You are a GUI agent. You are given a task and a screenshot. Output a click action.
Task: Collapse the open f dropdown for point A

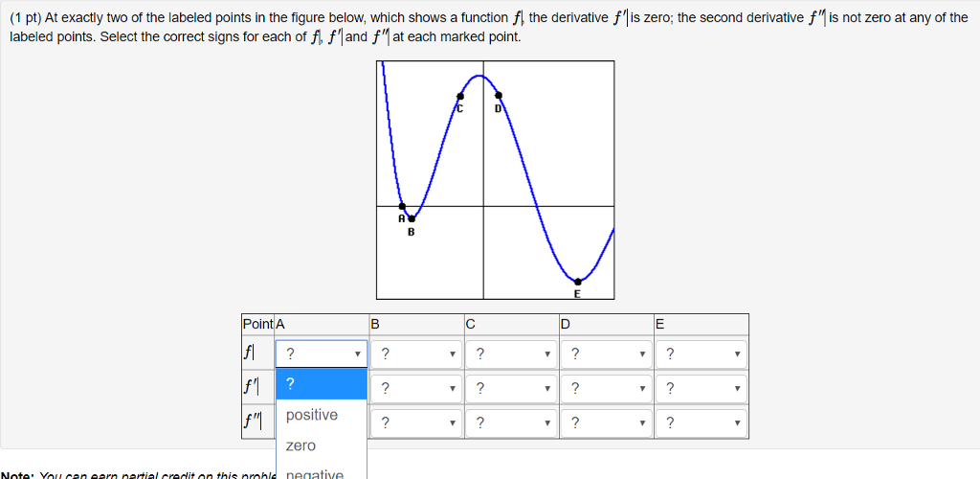click(322, 354)
